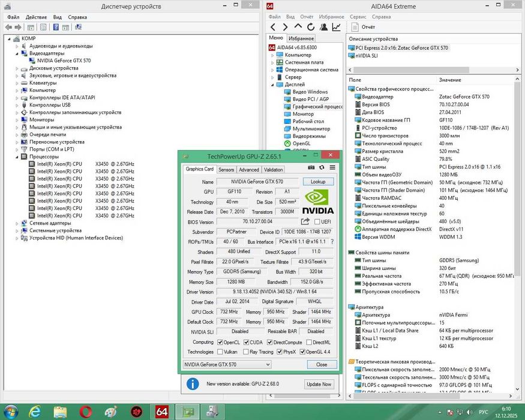The image size is (525, 420).
Task: Click the BIOS export share icon
Action: 305,222
